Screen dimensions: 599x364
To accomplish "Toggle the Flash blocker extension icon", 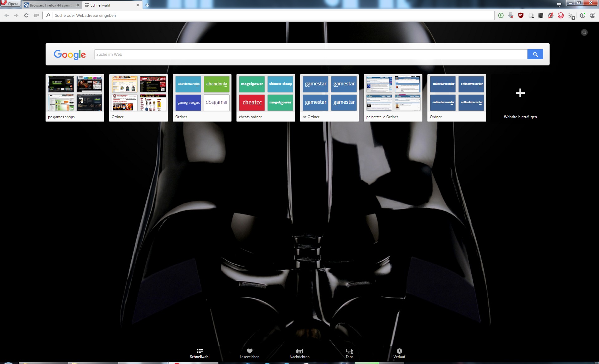I will click(551, 15).
